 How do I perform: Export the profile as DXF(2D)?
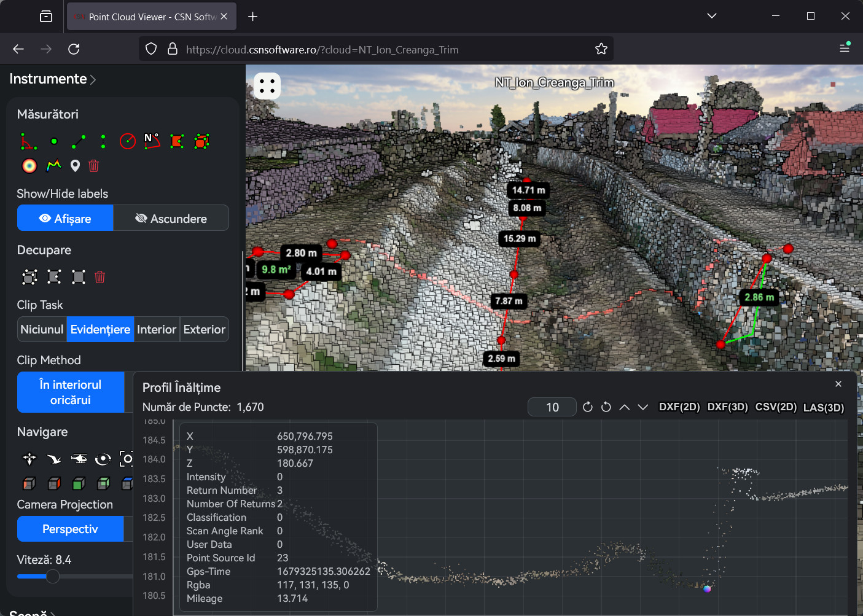pyautogui.click(x=679, y=407)
